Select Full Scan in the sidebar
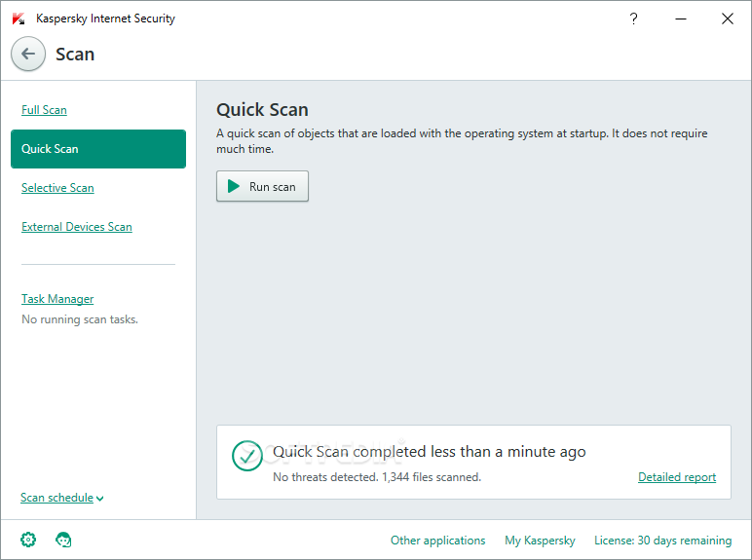 [x=44, y=110]
